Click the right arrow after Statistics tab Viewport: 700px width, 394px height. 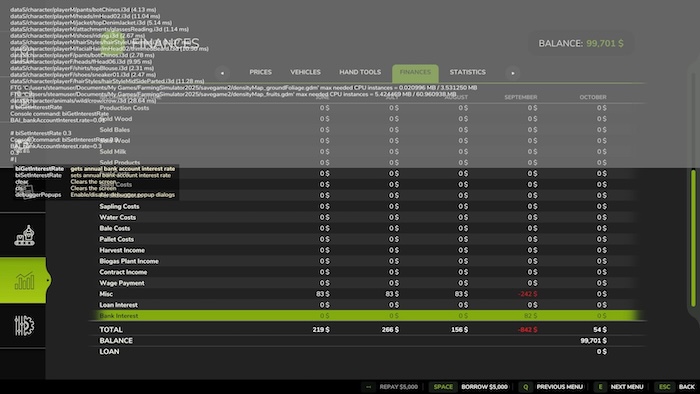512,73
